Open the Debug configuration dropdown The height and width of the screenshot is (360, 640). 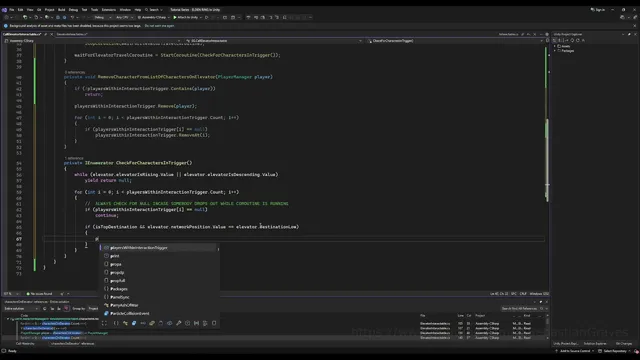pyautogui.click(x=103, y=18)
